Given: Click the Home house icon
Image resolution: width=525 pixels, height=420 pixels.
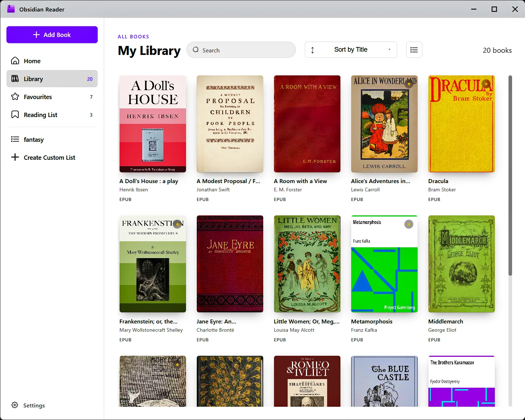Looking at the screenshot, I should [x=15, y=61].
